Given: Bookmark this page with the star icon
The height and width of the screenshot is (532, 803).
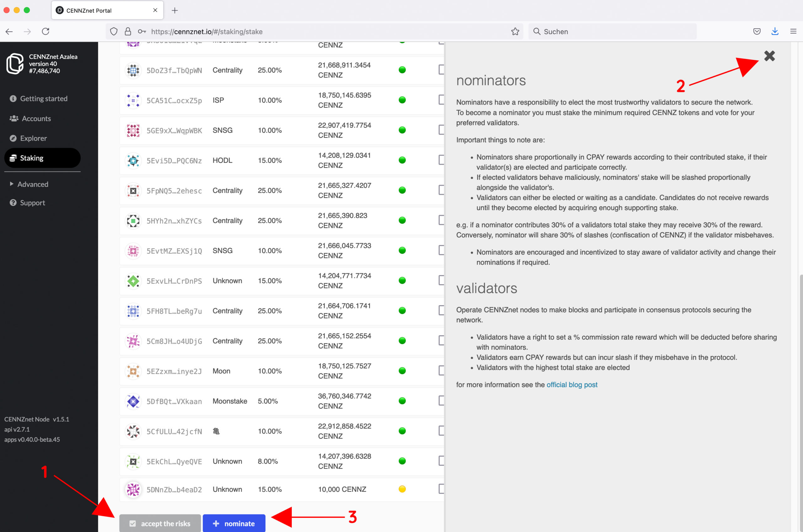Looking at the screenshot, I should tap(515, 32).
